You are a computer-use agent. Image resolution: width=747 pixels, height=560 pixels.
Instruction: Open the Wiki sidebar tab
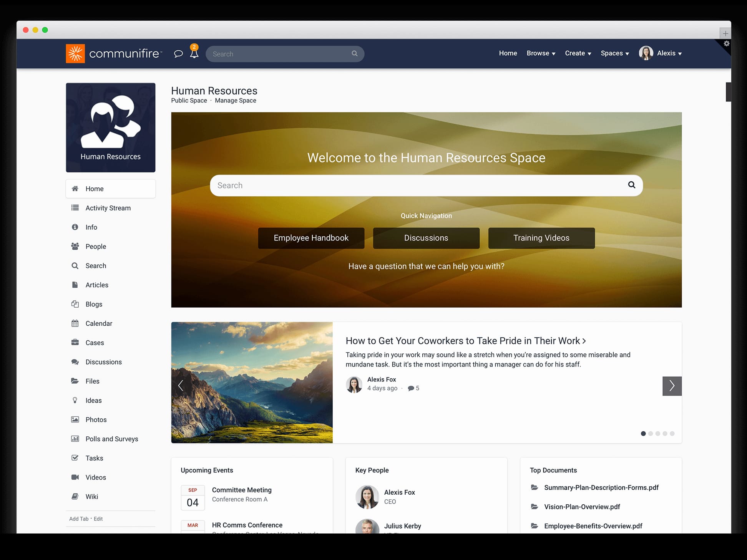[111, 496]
